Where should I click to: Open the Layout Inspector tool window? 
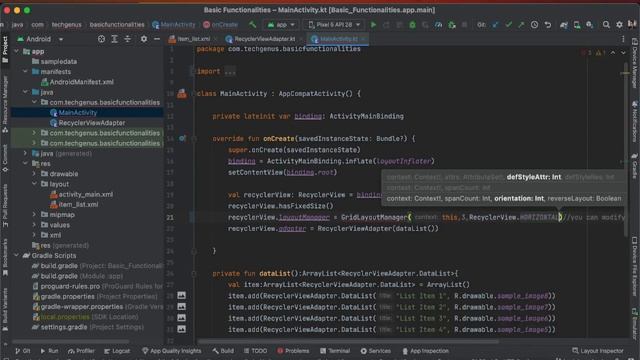coord(598,351)
